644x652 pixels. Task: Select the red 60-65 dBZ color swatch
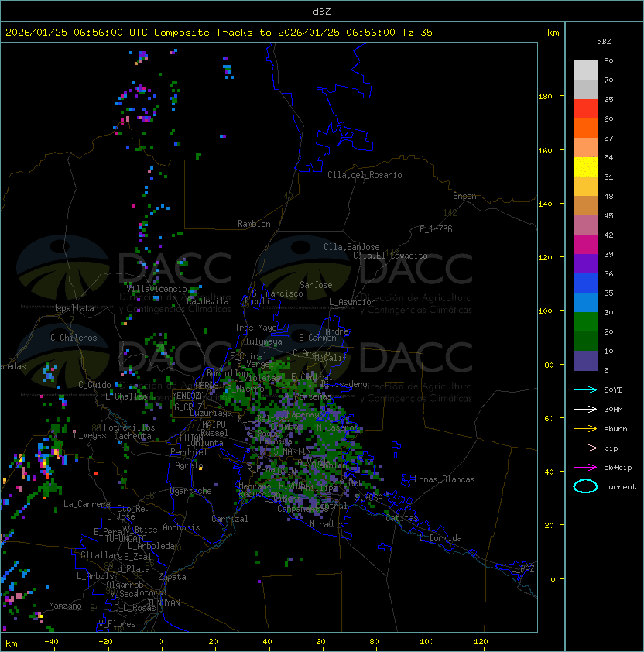pos(585,109)
